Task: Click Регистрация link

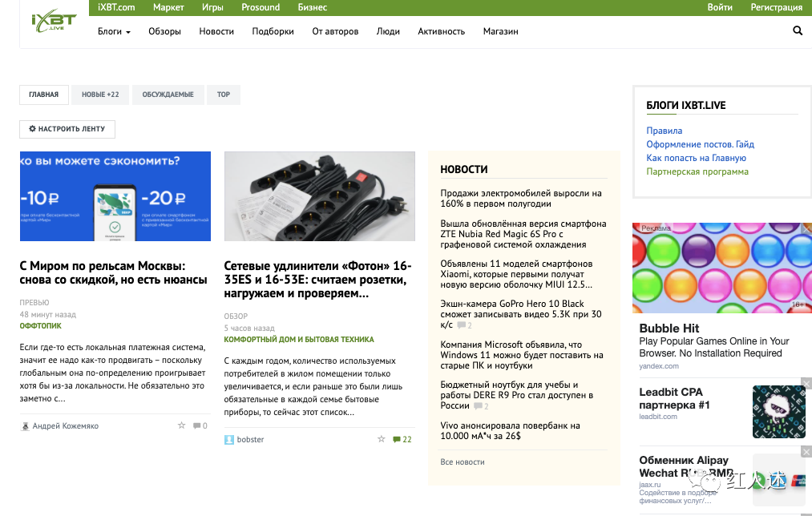Action: pyautogui.click(x=776, y=7)
